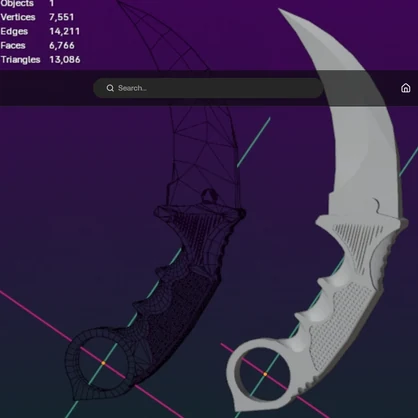This screenshot has height=418, width=418.
Task: Click the Vertices count 7,551
Action: tap(62, 17)
